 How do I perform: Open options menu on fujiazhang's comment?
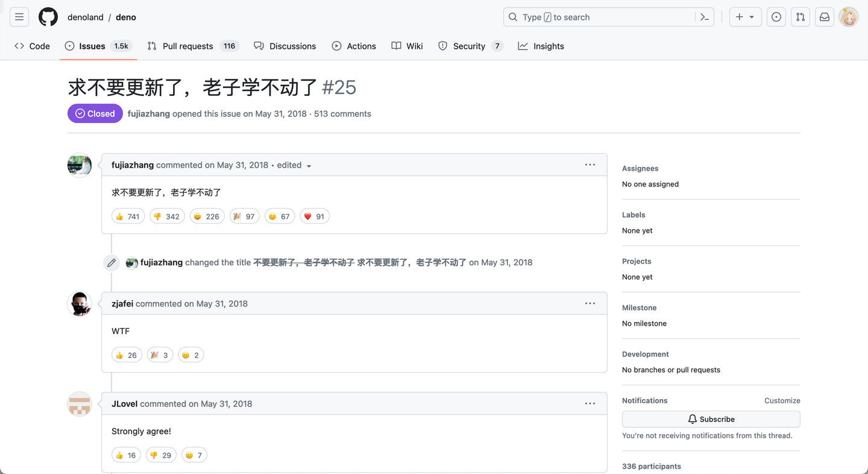590,165
